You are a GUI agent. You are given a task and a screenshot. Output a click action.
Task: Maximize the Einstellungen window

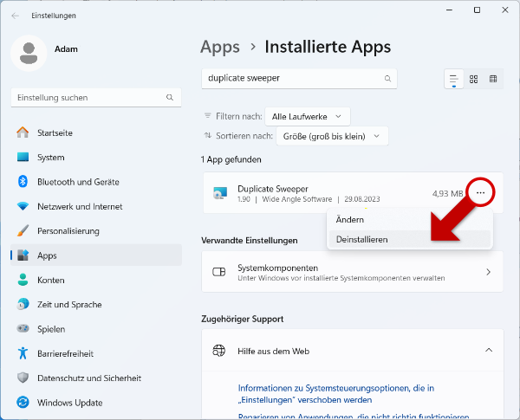click(x=477, y=10)
